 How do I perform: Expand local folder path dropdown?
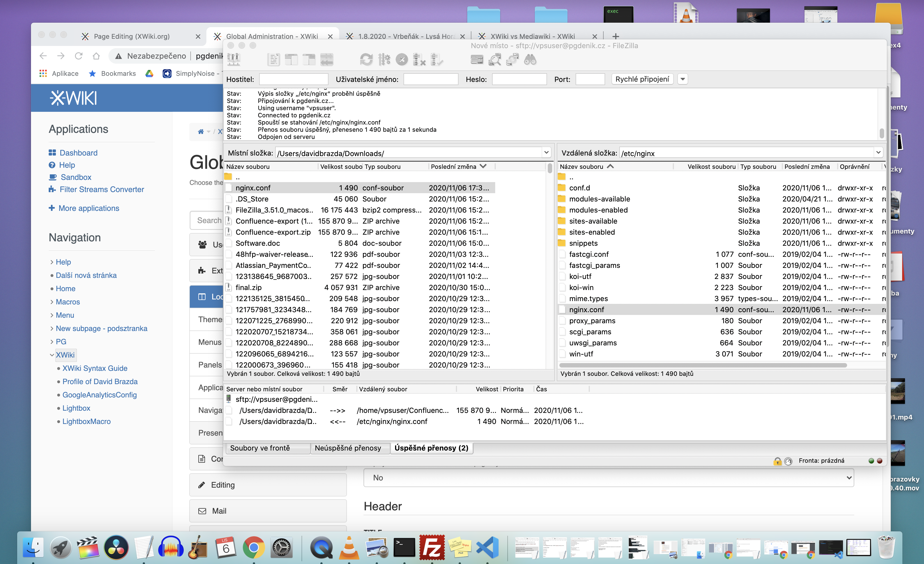pos(546,153)
